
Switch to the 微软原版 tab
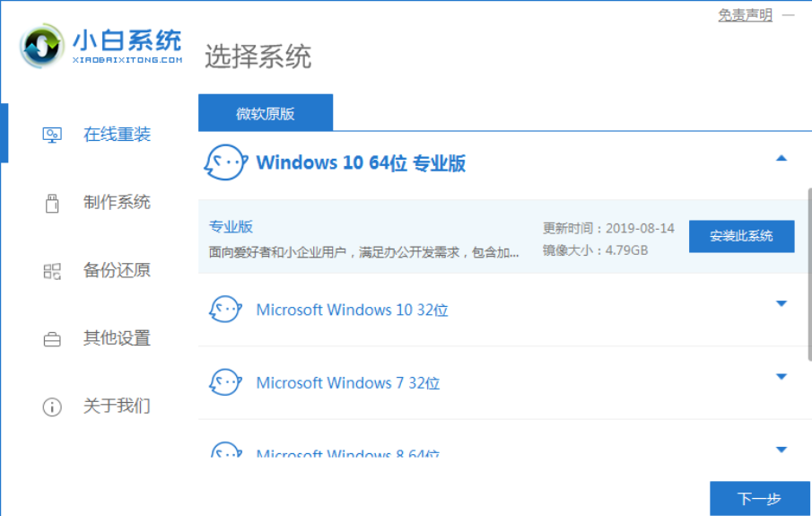click(266, 113)
